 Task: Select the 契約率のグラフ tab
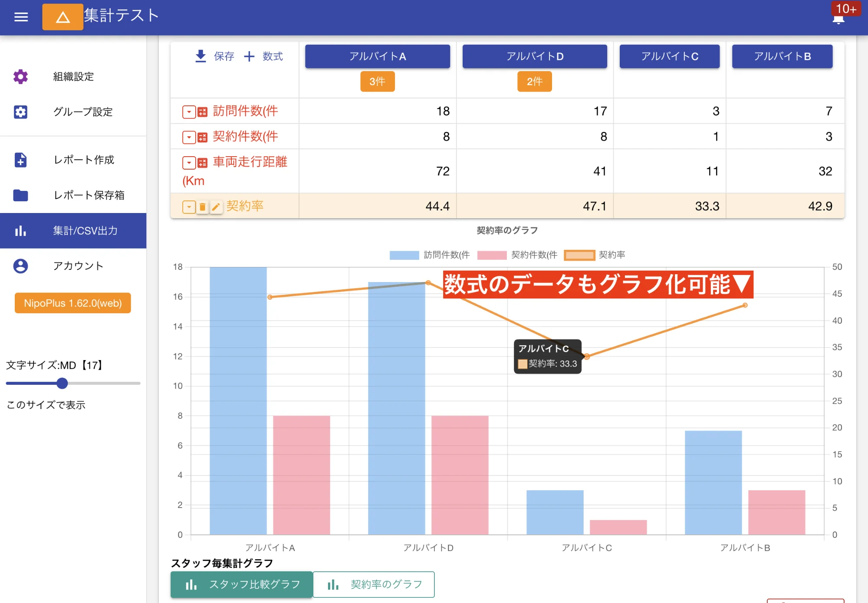374,584
